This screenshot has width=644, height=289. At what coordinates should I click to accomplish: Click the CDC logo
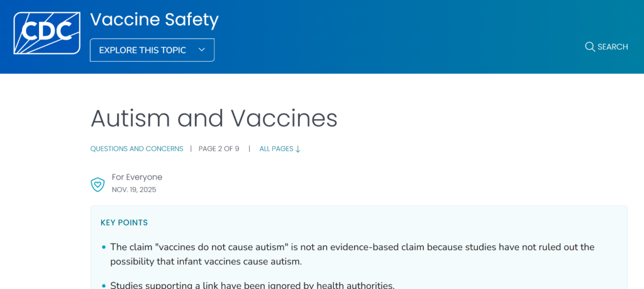point(47,33)
